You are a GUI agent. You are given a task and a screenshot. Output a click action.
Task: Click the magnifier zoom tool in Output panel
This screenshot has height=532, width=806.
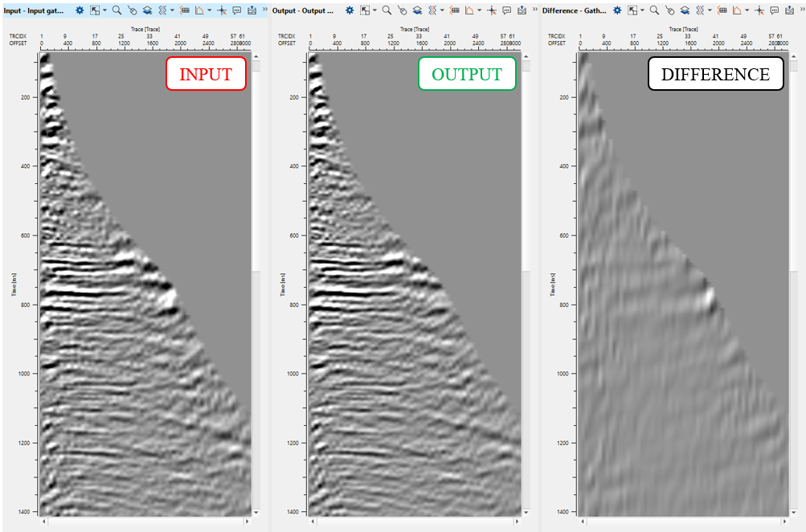(387, 10)
